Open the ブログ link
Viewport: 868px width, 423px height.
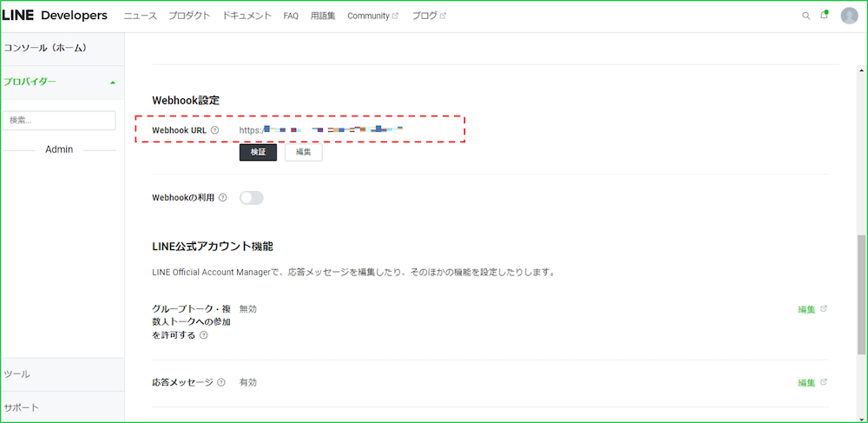coord(424,16)
